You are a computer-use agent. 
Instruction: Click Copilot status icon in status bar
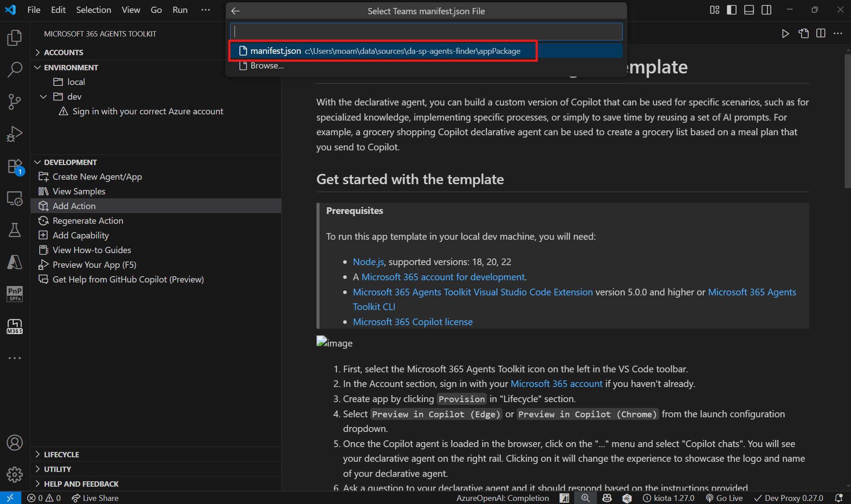click(607, 498)
